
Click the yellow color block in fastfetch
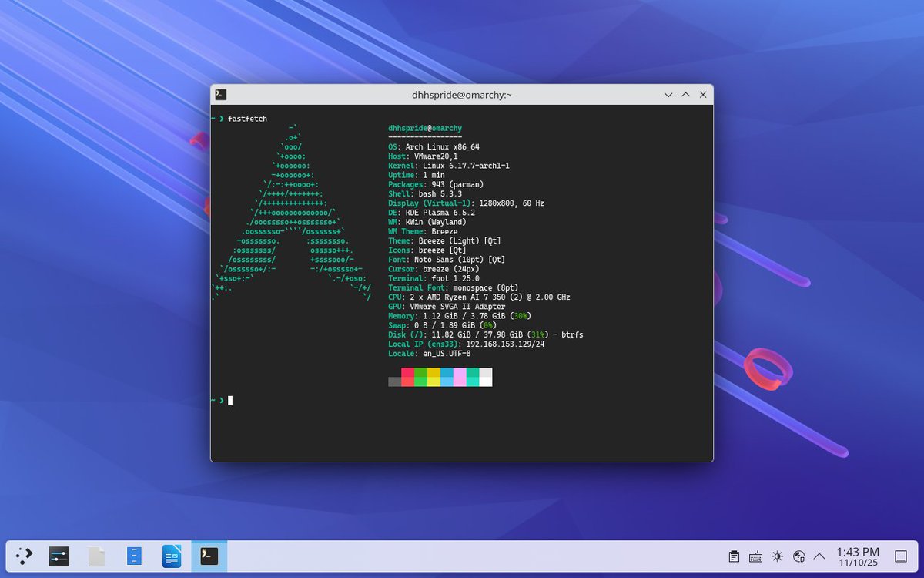click(x=434, y=377)
